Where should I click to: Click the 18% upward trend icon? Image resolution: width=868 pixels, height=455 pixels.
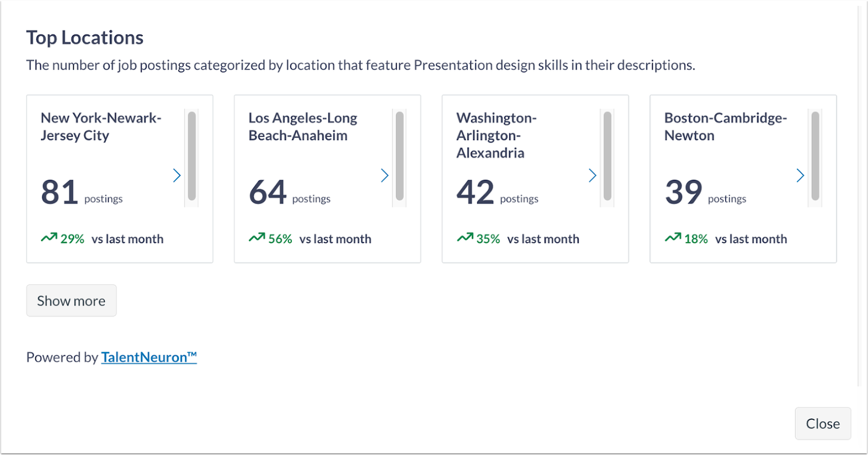673,238
